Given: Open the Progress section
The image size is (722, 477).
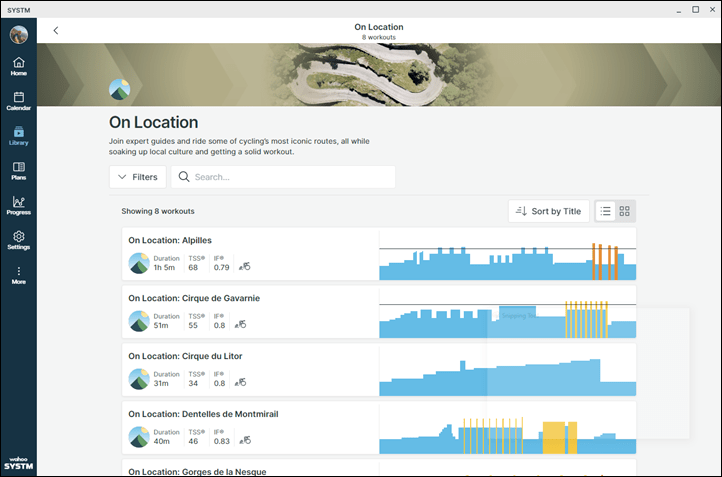Looking at the screenshot, I should pos(19,206).
